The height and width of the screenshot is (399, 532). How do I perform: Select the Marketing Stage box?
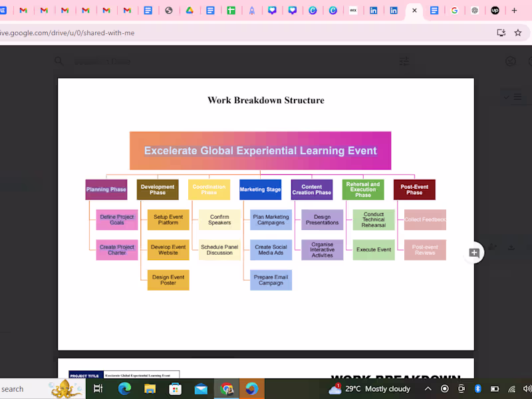pos(260,190)
